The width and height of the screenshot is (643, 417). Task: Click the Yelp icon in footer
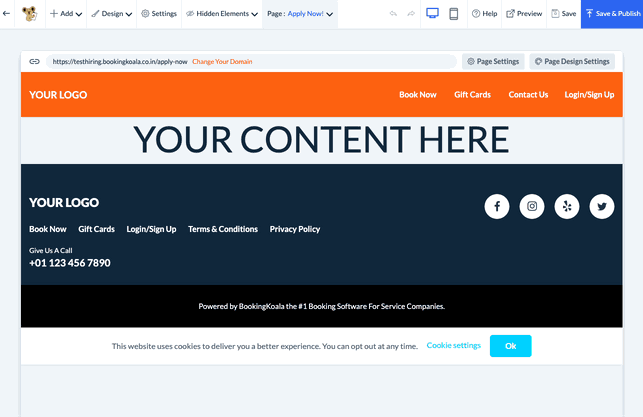567,206
